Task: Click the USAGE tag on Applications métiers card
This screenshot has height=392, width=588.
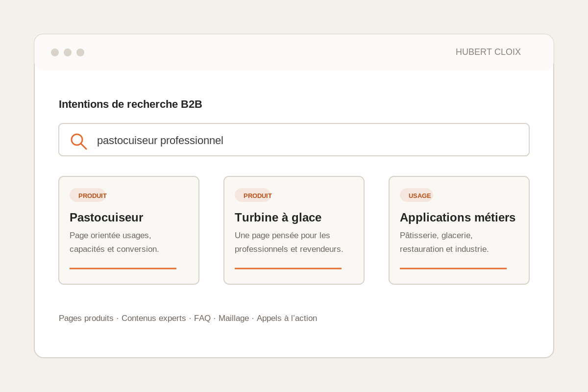Action: click(417, 195)
